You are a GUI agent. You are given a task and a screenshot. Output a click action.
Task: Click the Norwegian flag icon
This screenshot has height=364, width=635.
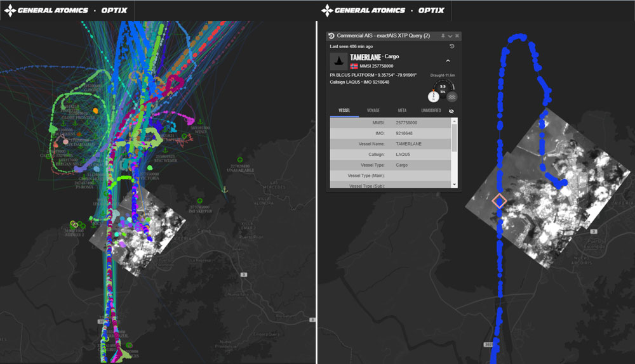354,67
